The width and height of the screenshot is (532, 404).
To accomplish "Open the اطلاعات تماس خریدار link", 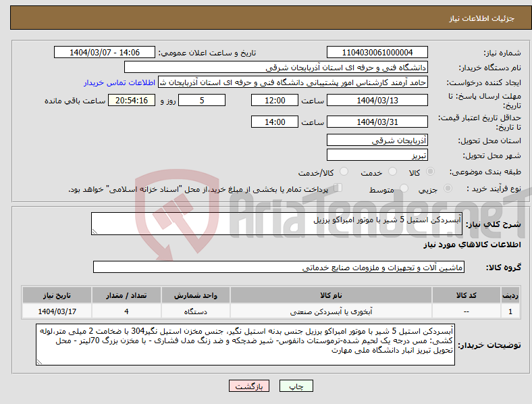I will [119, 82].
